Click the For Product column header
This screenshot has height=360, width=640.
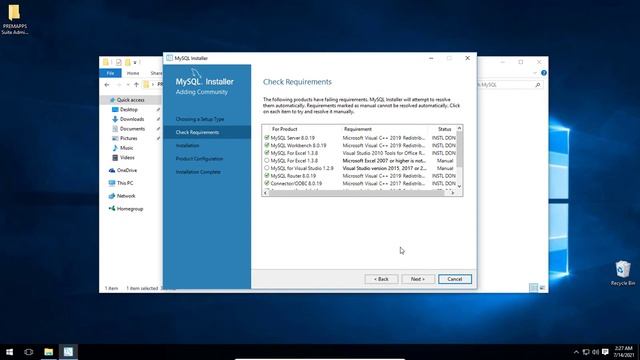(x=284, y=129)
